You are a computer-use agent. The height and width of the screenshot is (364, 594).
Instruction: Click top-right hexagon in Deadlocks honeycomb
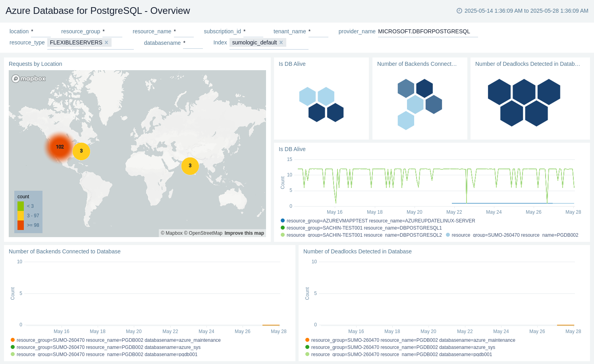click(549, 92)
